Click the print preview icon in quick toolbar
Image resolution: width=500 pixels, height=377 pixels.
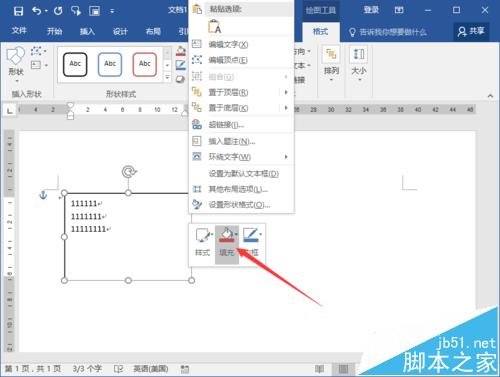click(x=95, y=11)
